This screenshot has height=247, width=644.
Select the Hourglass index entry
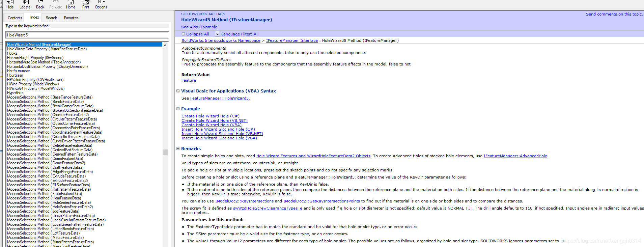point(15,75)
